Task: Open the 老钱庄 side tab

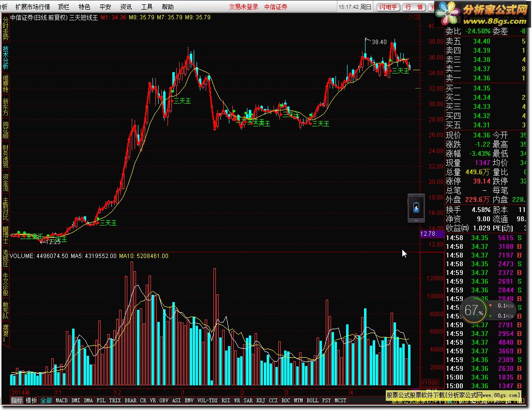Action: [x=5, y=258]
